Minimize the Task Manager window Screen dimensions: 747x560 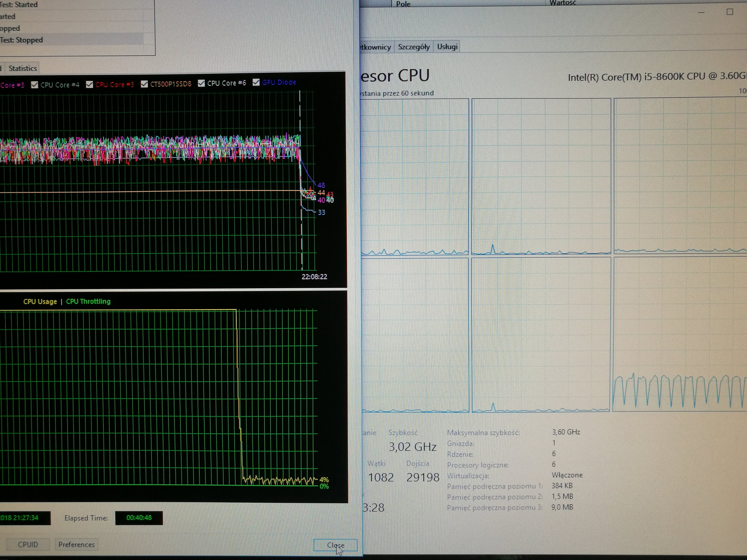click(701, 12)
